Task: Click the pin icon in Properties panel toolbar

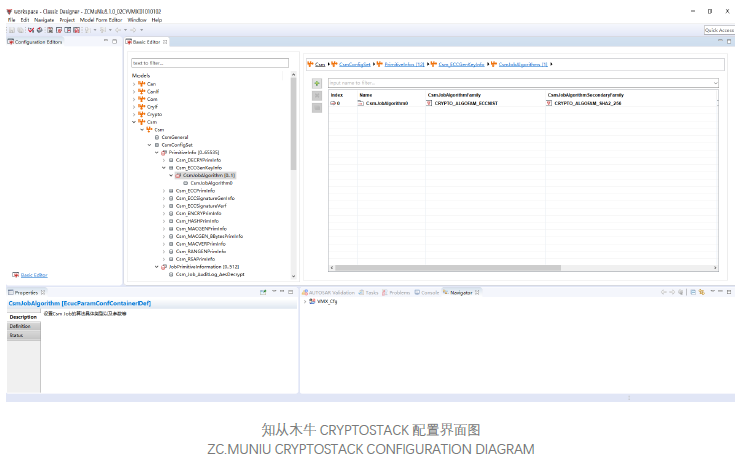Action: 263,292
